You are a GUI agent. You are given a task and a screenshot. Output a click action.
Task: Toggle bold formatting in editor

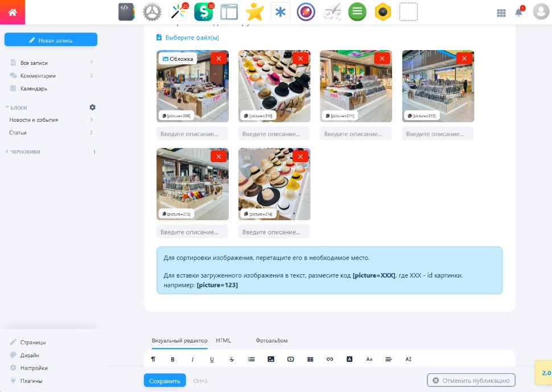click(x=172, y=359)
